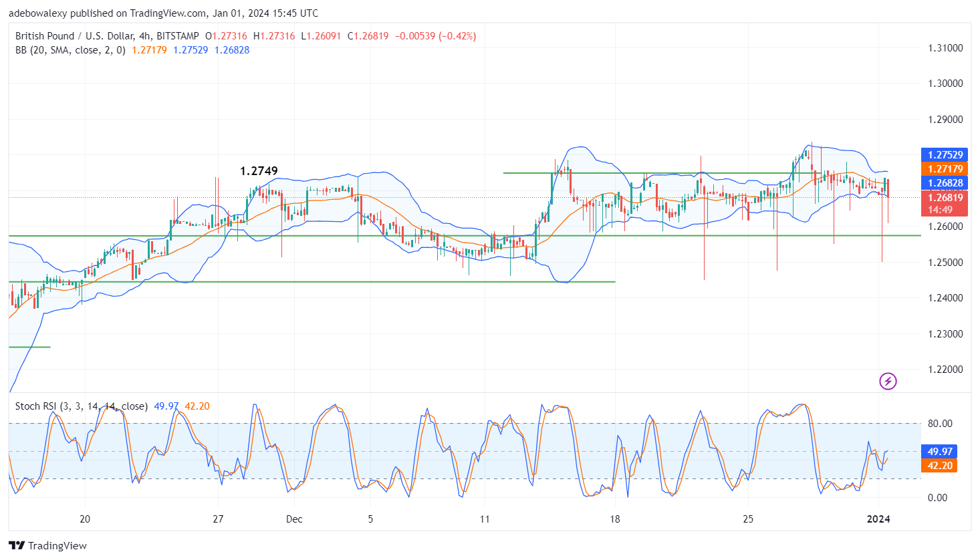Click the 1.30000 price axis label
The width and height of the screenshot is (980, 560).
click(945, 84)
